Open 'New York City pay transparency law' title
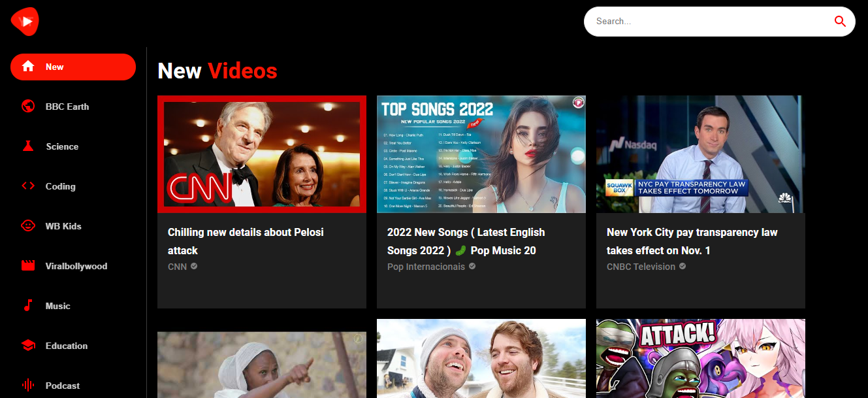The width and height of the screenshot is (868, 398). [x=692, y=241]
